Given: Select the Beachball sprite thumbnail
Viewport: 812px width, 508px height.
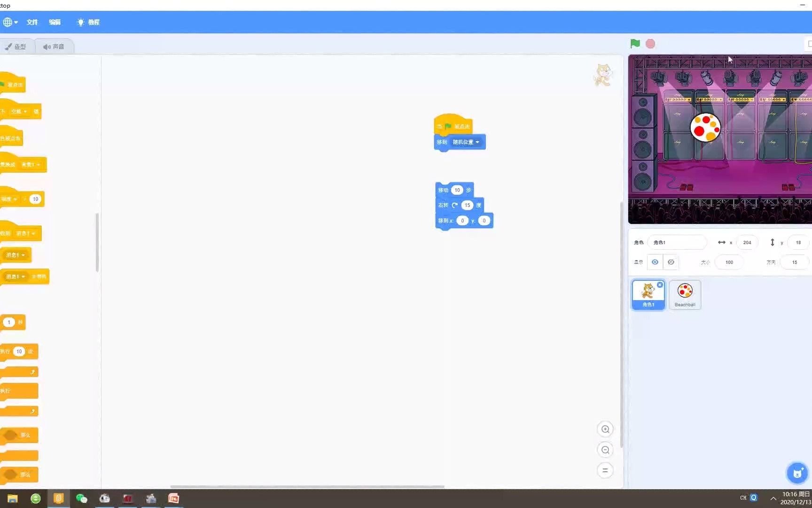Looking at the screenshot, I should point(685,295).
